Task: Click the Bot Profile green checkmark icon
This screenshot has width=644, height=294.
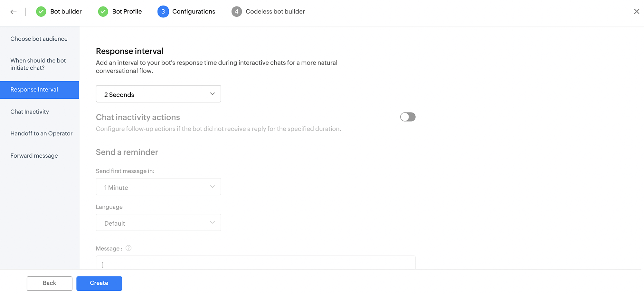Action: 103,12
